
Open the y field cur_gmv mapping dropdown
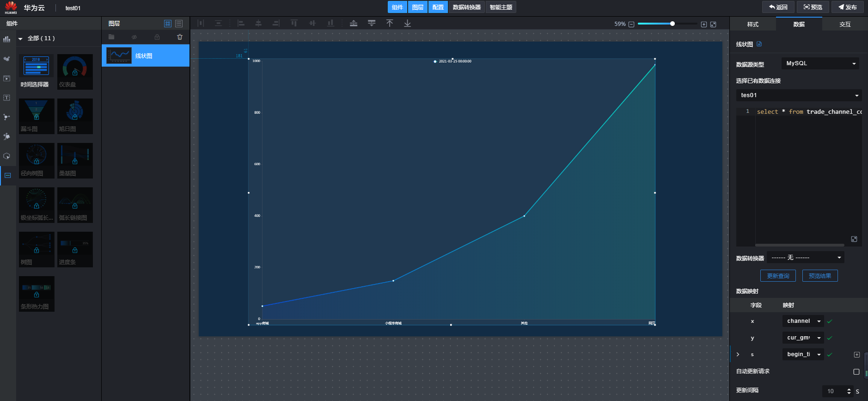pos(803,338)
